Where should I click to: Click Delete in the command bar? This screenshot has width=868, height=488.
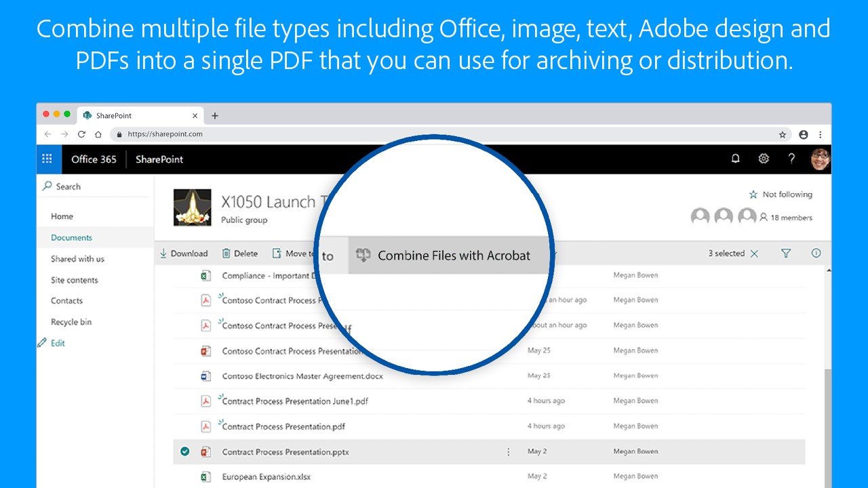point(240,253)
